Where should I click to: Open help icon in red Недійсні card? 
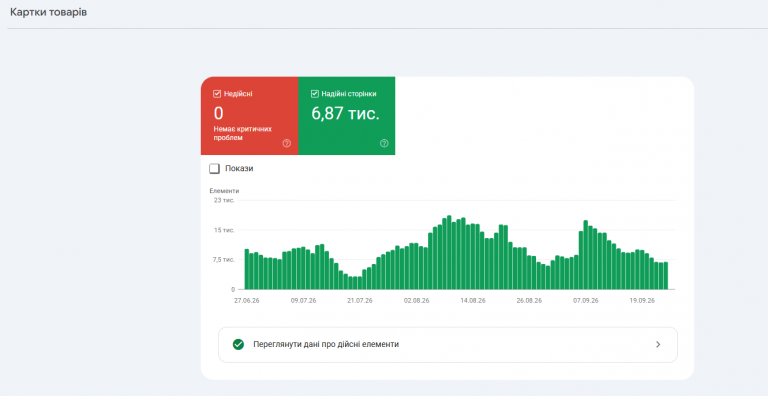click(x=287, y=144)
